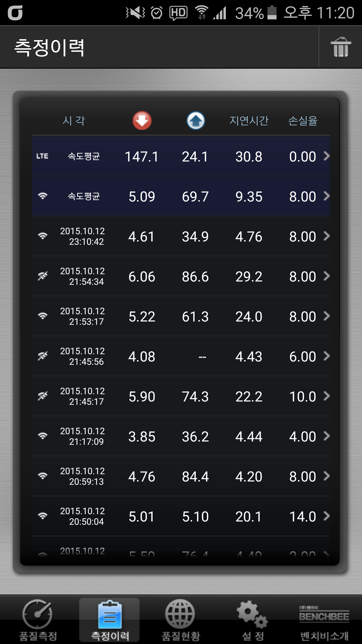This screenshot has width=362, height=644.
Task: Select upload value 61.3
Action: [195, 316]
